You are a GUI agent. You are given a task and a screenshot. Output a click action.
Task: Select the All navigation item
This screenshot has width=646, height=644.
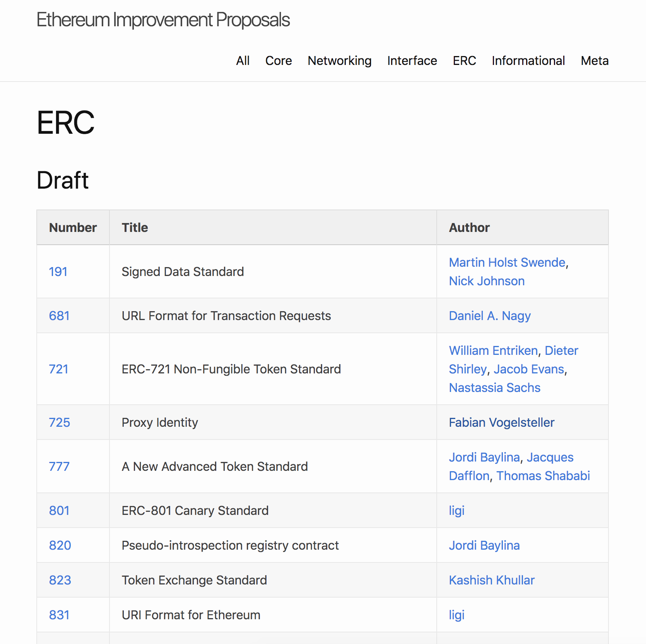tap(243, 61)
